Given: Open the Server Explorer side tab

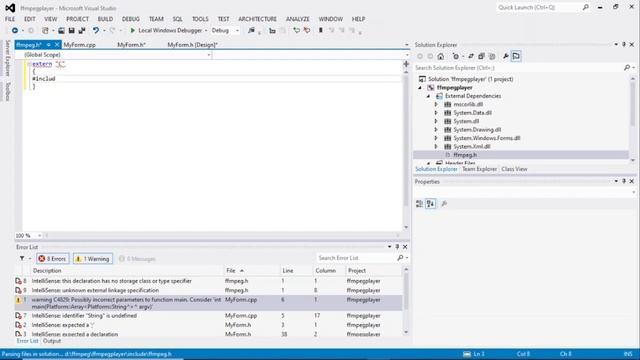Looking at the screenshot, I should (7, 58).
